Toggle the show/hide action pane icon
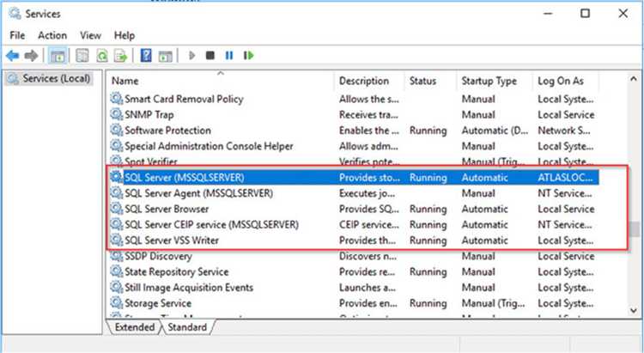Viewport: 644px width, 353px height. (x=165, y=56)
